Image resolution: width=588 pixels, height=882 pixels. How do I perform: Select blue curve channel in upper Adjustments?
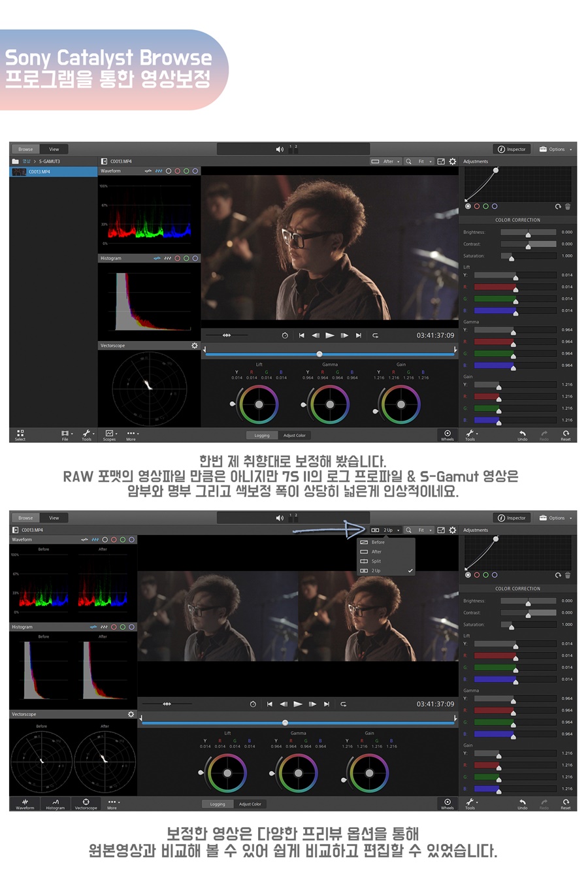tap(495, 206)
